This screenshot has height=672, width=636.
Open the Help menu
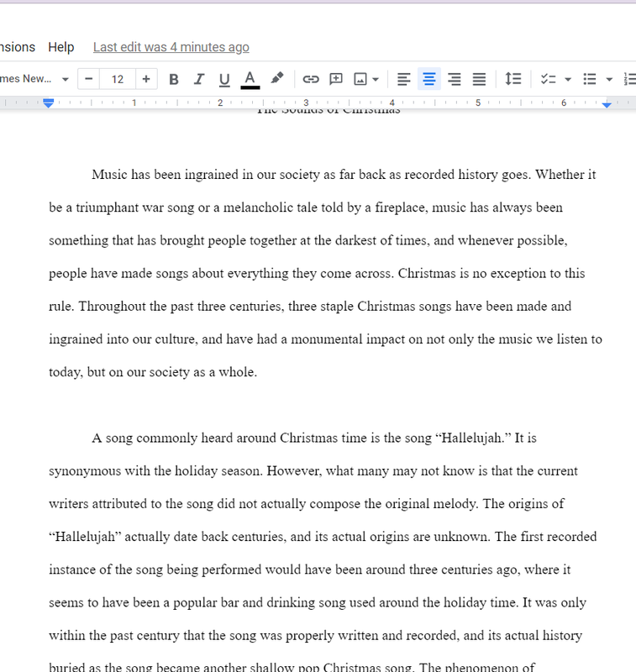[x=60, y=47]
